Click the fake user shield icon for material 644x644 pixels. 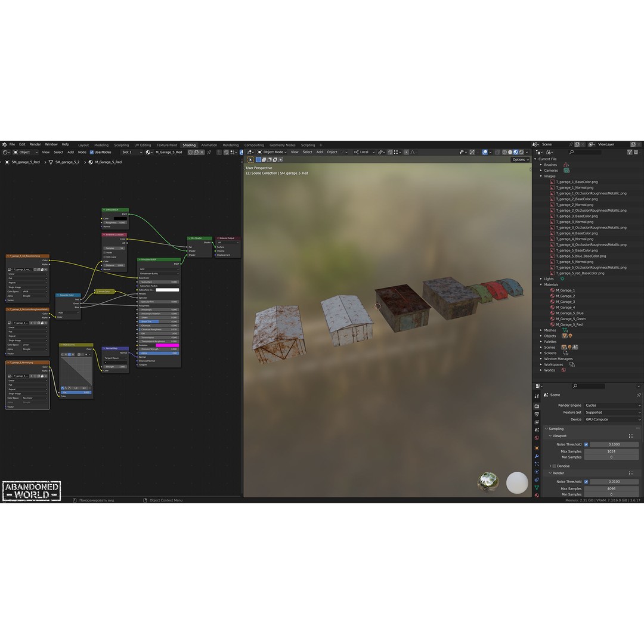click(x=190, y=153)
